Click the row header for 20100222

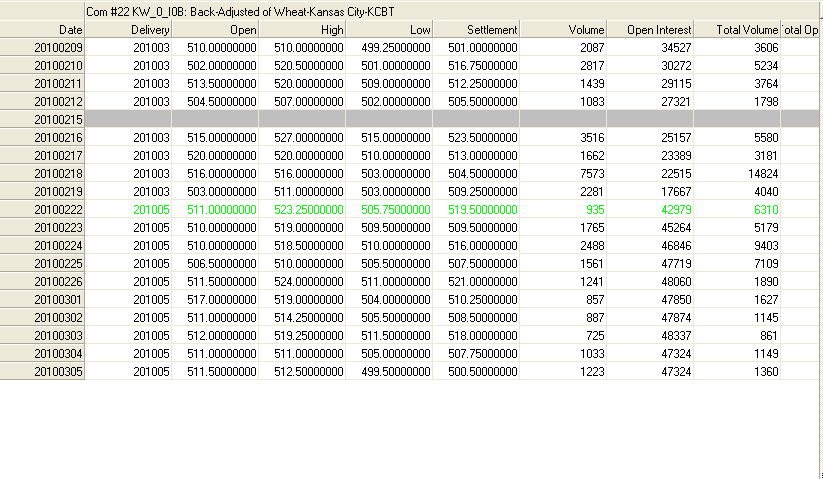(42, 209)
